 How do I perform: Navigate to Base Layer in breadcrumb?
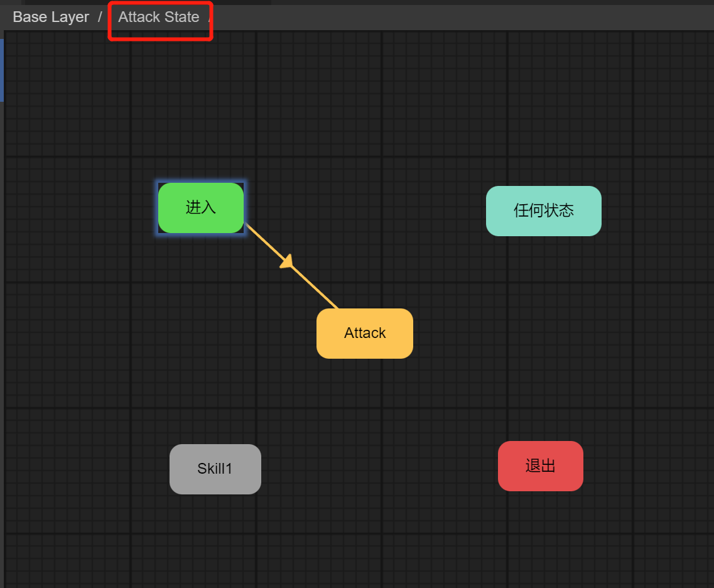51,17
